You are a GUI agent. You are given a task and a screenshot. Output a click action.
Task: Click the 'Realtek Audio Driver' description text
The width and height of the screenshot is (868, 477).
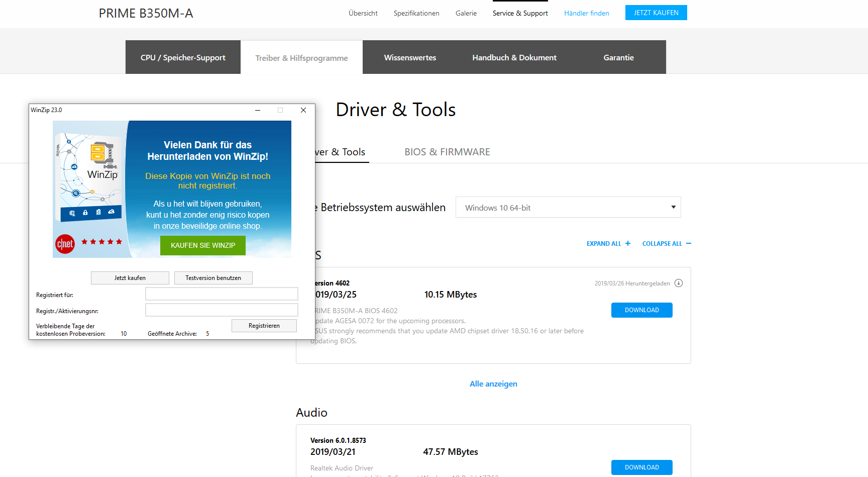(x=342, y=468)
